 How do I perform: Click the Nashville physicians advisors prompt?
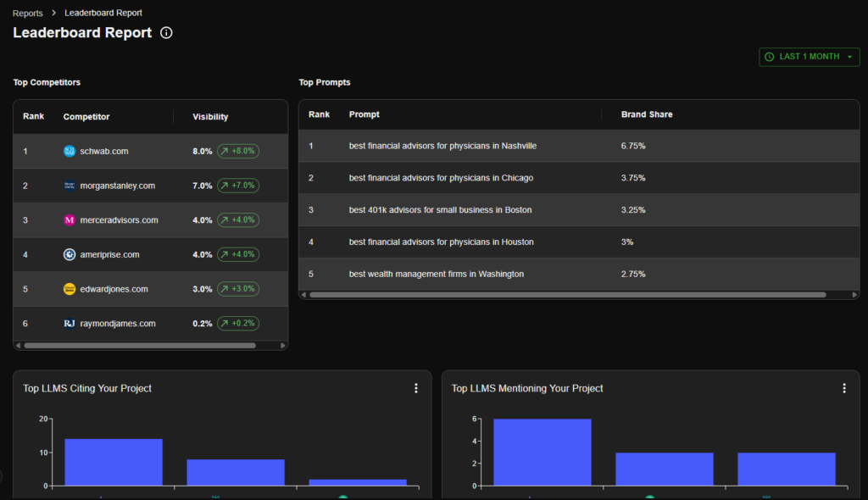coord(442,146)
